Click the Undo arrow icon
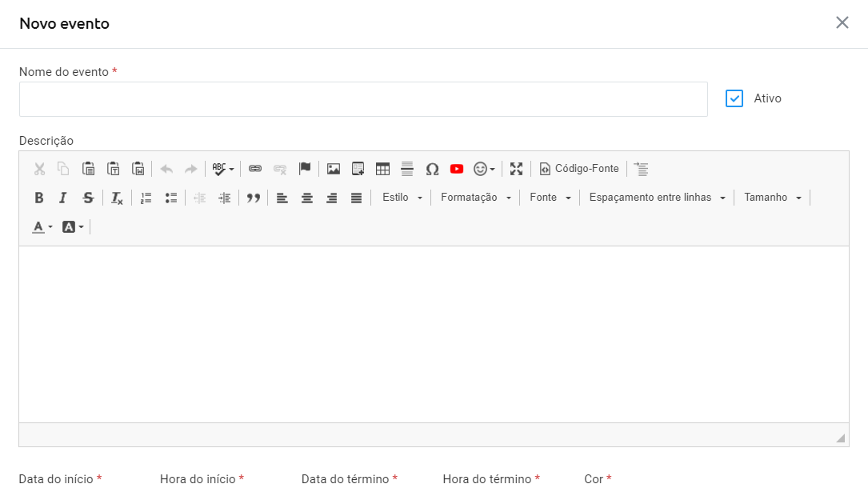 (166, 169)
